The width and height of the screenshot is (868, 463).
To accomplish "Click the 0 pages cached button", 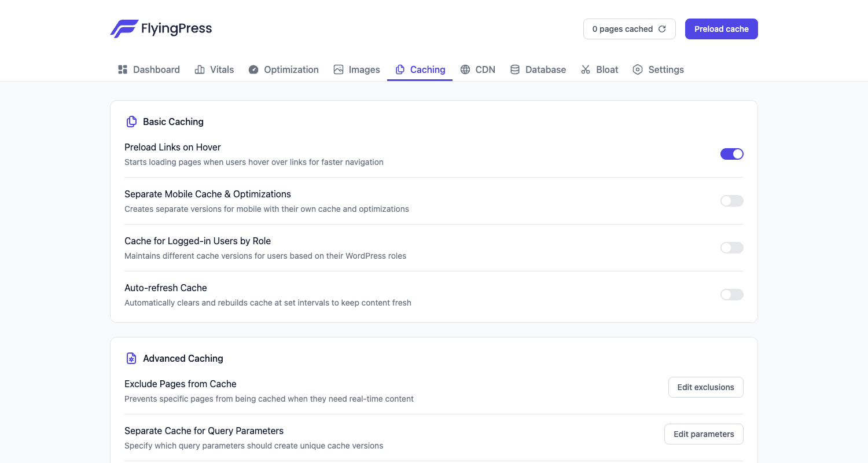I will pyautogui.click(x=630, y=29).
